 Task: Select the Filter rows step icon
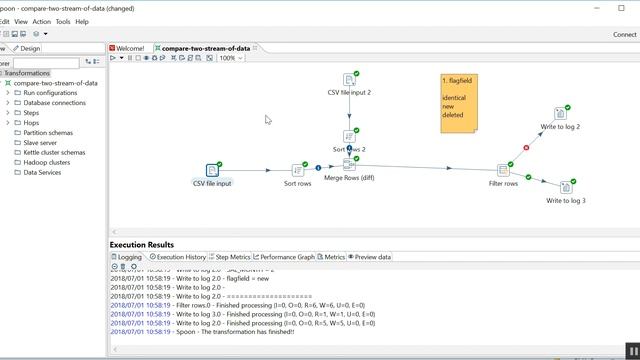[x=503, y=170]
